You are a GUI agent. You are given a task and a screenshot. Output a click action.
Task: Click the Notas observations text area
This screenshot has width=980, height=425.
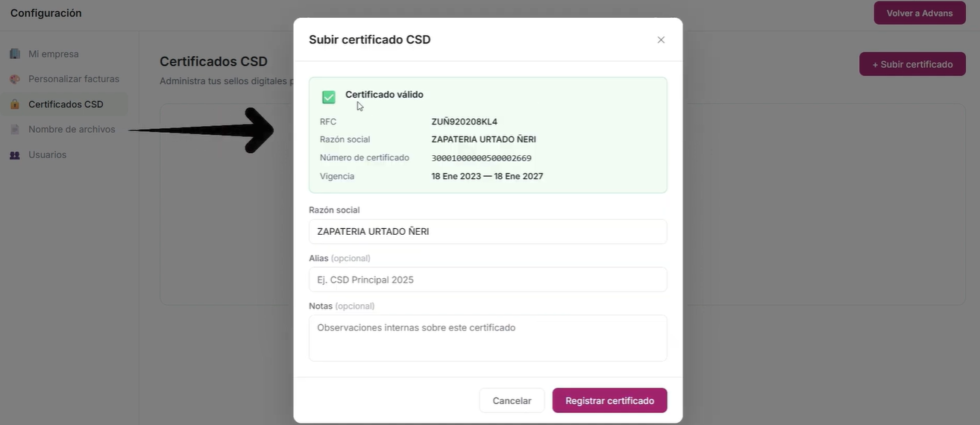pyautogui.click(x=488, y=338)
